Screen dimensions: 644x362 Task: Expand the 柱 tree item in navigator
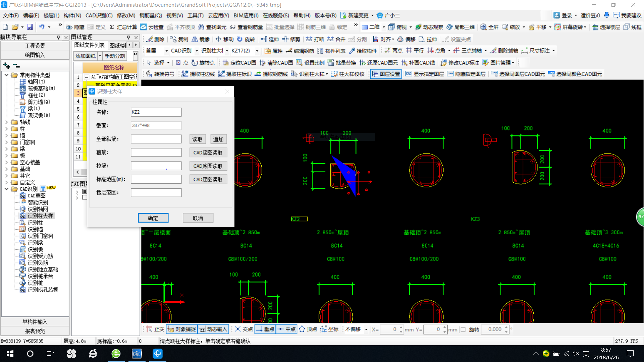(x=6, y=129)
